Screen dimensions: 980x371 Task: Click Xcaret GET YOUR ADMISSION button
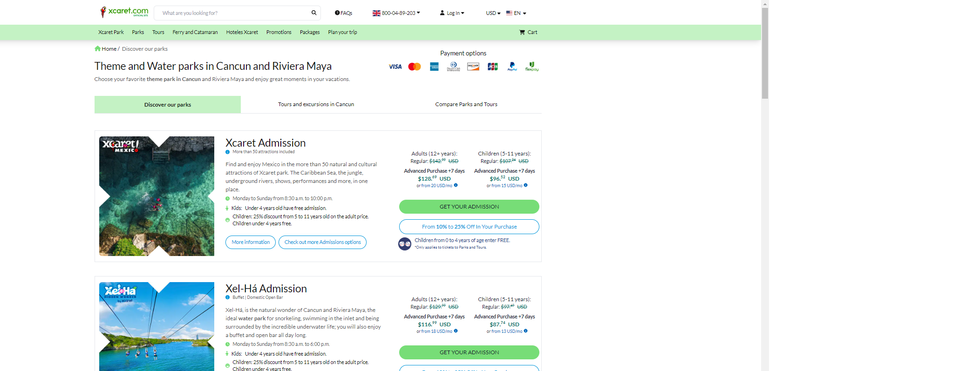click(x=469, y=207)
